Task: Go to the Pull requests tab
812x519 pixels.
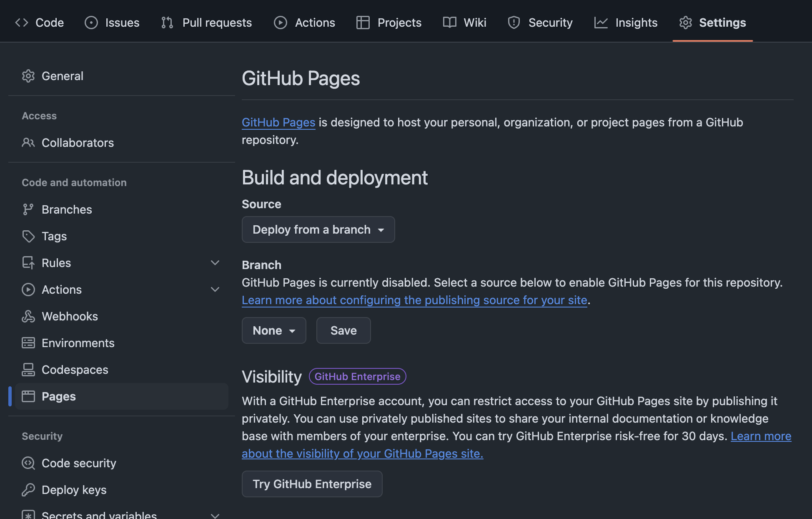Action: tap(206, 23)
